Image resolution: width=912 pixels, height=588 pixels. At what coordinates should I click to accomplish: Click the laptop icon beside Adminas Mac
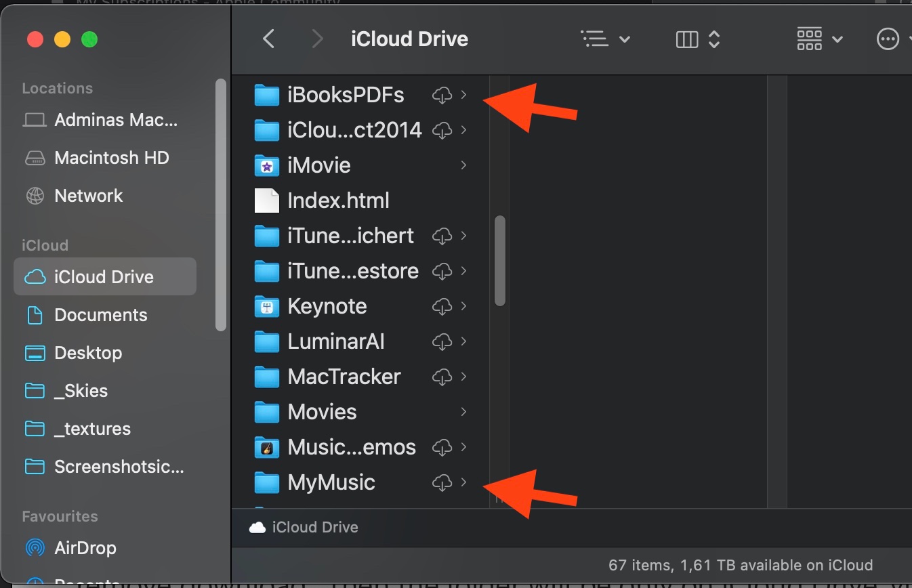point(35,121)
